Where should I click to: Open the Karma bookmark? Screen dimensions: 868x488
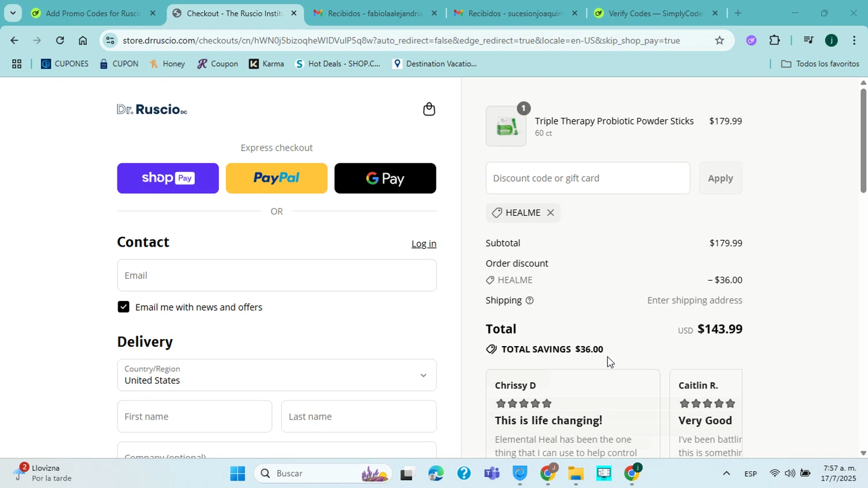pyautogui.click(x=267, y=64)
